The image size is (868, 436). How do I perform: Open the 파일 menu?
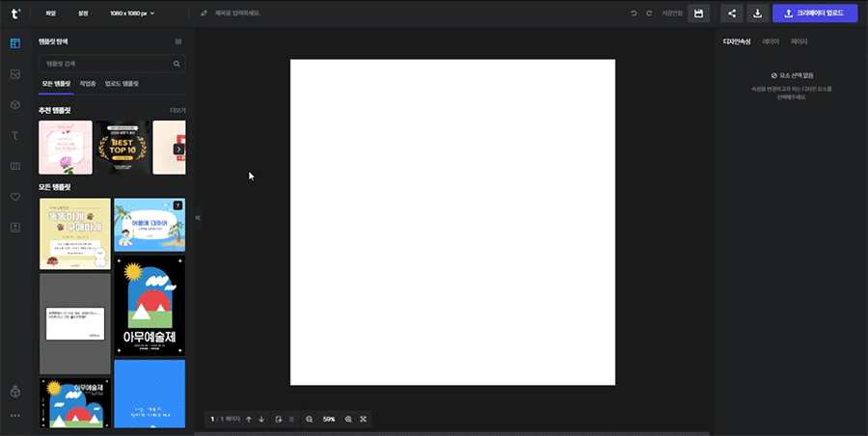(51, 14)
